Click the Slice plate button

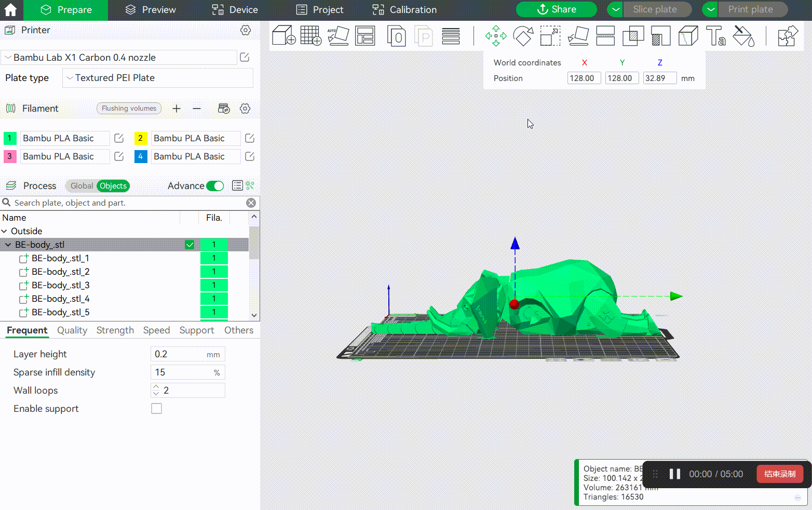pyautogui.click(x=657, y=9)
